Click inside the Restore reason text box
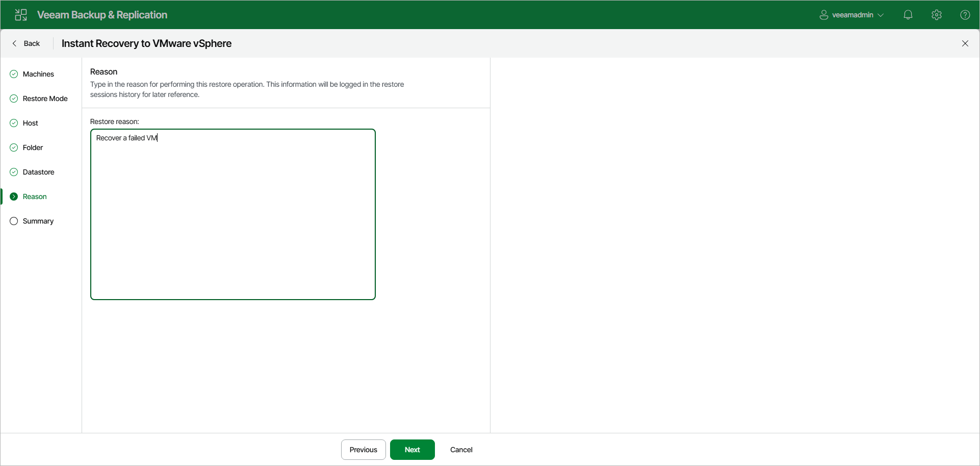 (233, 214)
